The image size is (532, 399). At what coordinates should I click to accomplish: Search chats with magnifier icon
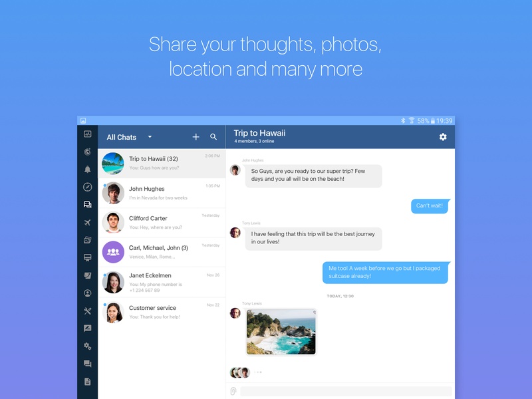pyautogui.click(x=213, y=137)
